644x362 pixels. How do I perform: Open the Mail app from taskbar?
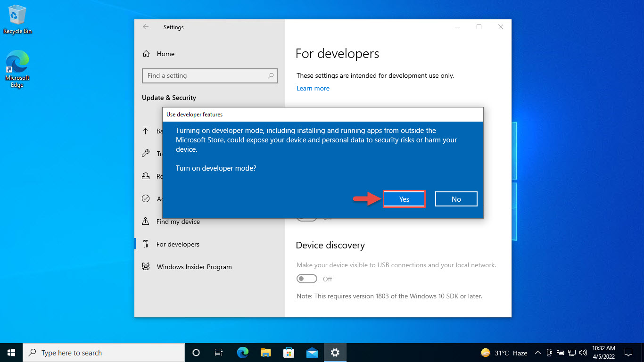pyautogui.click(x=312, y=353)
